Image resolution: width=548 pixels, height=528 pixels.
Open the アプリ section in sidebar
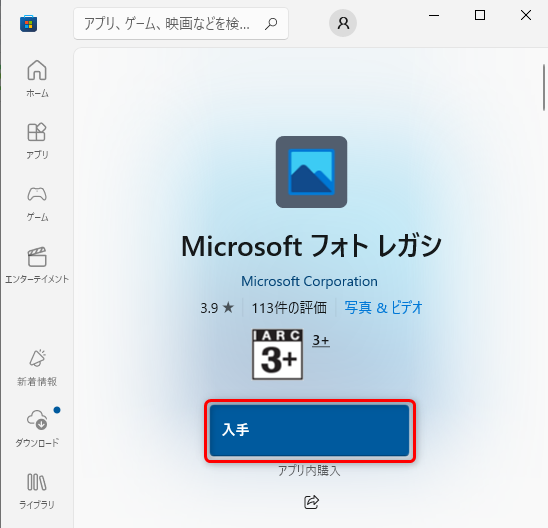(x=37, y=141)
